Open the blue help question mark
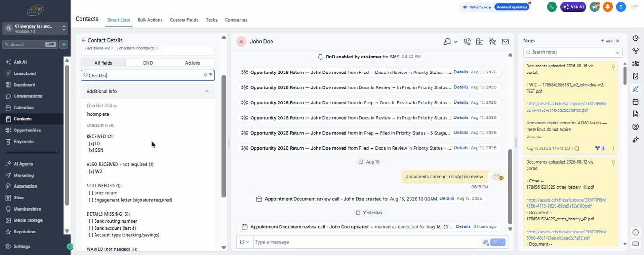This screenshot has width=644, height=255. coord(621,7)
